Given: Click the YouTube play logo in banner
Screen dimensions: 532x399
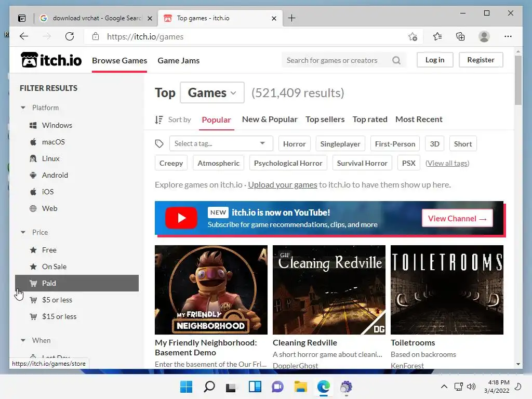Looking at the screenshot, I should point(181,218).
